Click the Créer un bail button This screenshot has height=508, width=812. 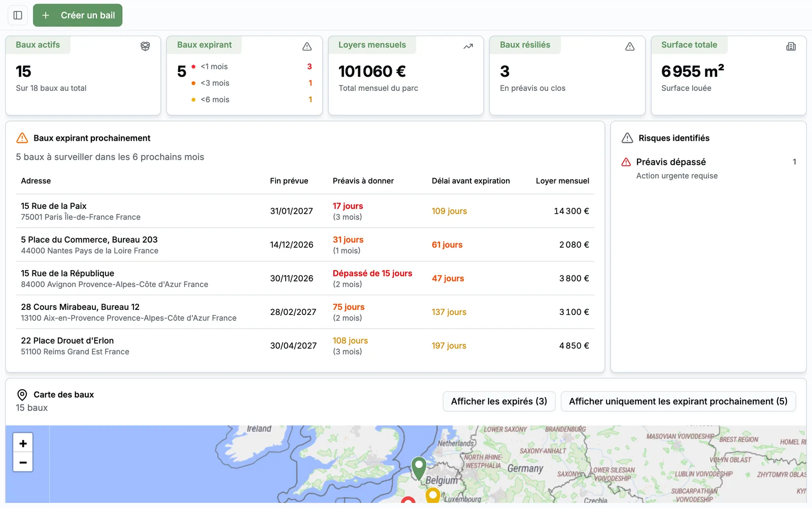tap(78, 15)
